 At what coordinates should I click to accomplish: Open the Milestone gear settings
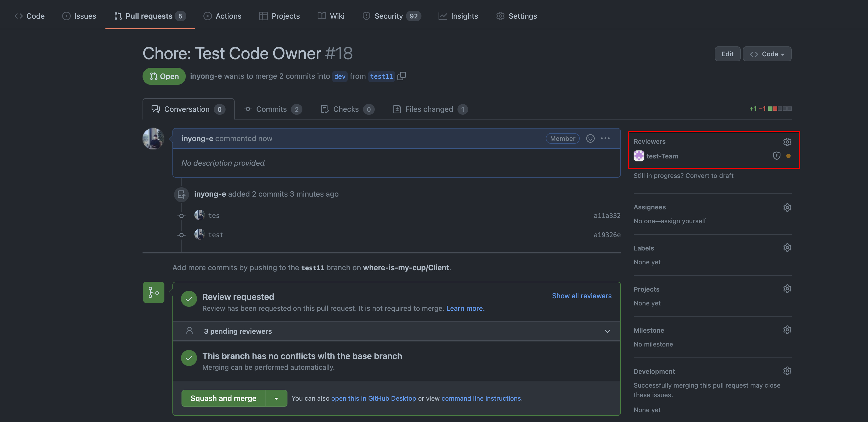787,330
